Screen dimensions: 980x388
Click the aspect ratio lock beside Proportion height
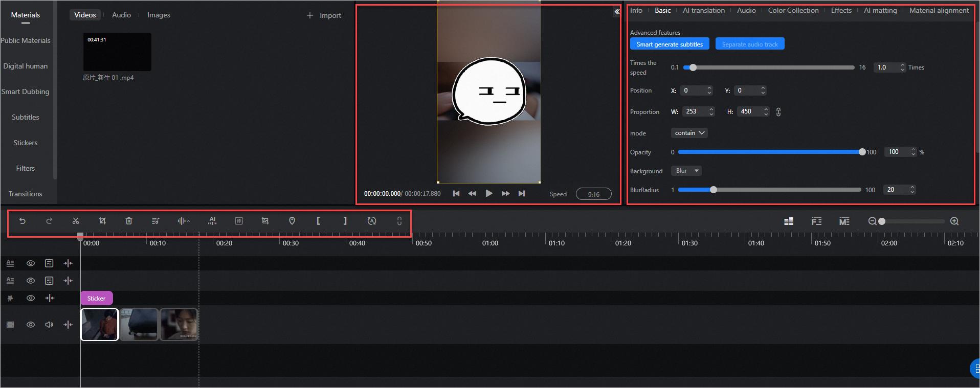pos(778,112)
